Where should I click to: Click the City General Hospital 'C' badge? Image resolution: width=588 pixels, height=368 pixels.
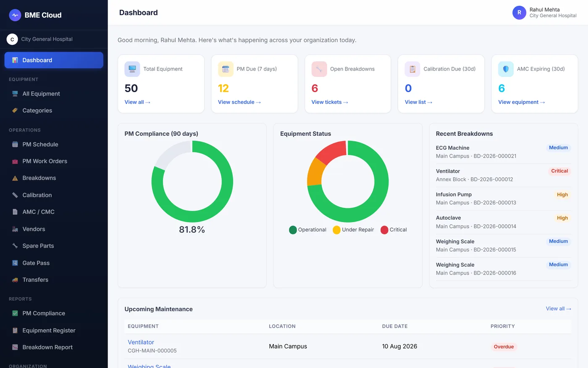(x=12, y=39)
